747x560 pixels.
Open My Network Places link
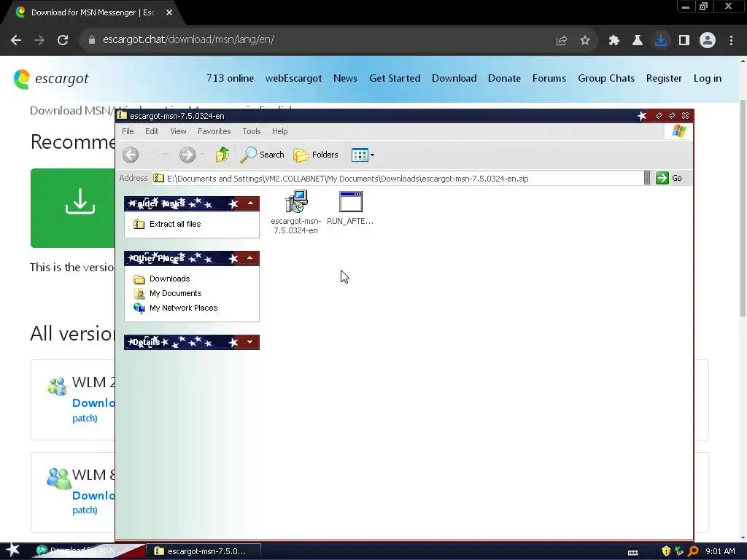183,308
